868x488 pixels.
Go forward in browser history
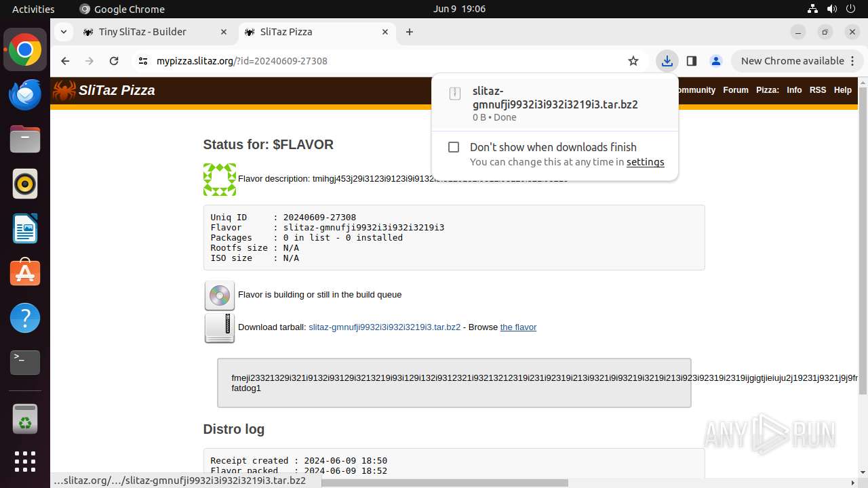click(x=90, y=61)
